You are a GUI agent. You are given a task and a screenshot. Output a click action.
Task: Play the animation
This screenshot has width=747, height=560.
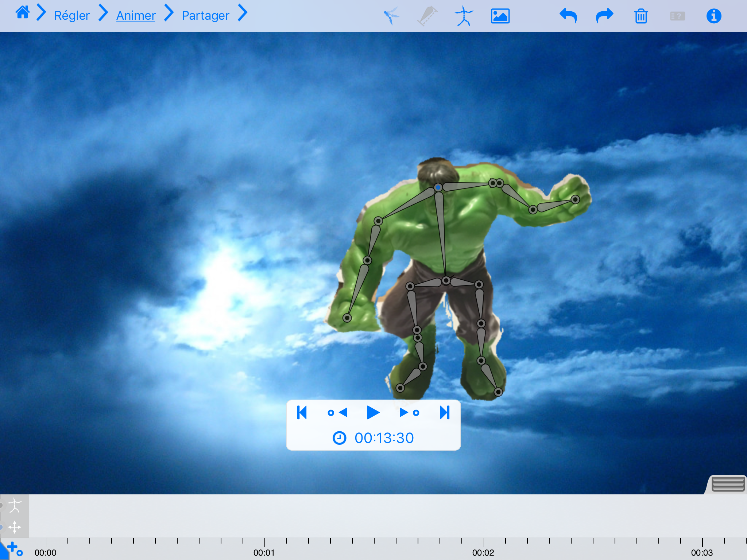373,412
